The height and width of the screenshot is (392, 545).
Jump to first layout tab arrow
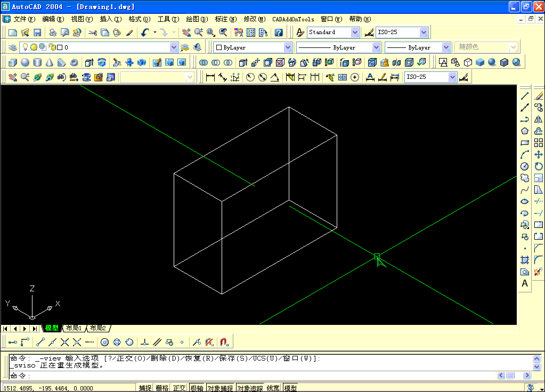[x=5, y=329]
